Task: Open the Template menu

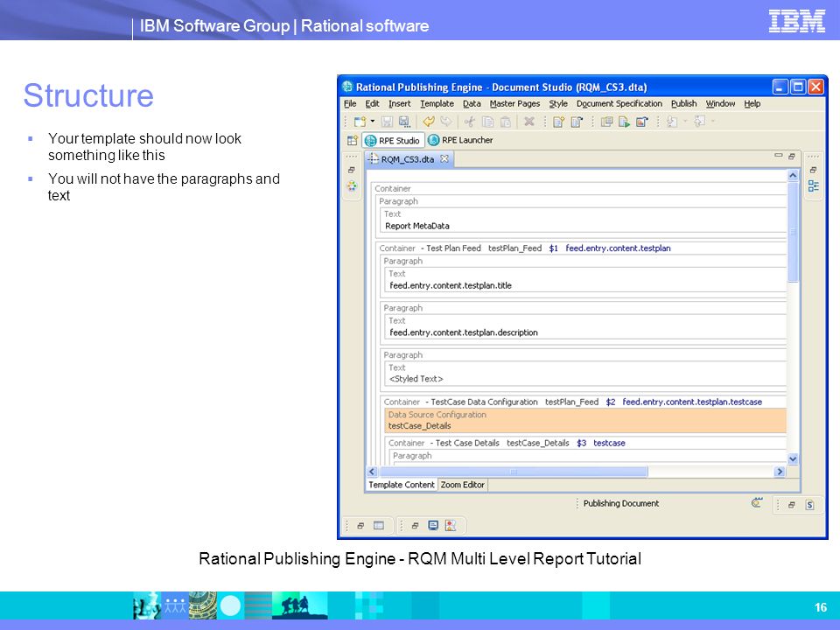Action: [x=437, y=104]
